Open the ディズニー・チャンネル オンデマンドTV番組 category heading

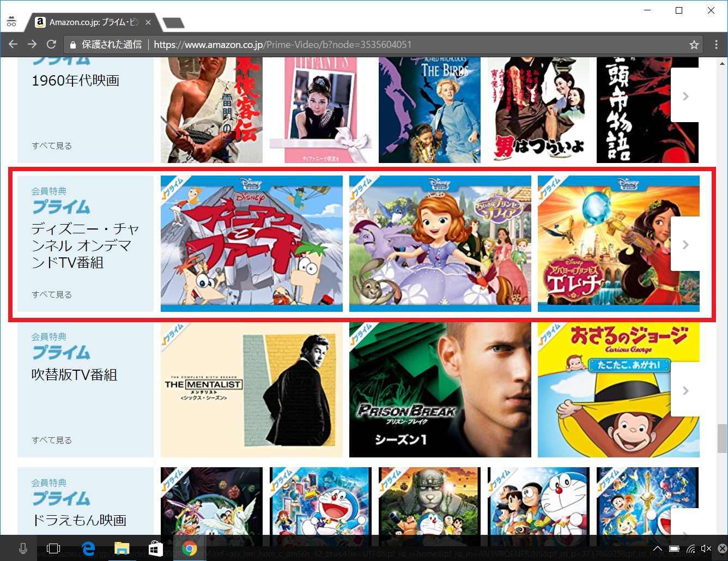point(85,245)
